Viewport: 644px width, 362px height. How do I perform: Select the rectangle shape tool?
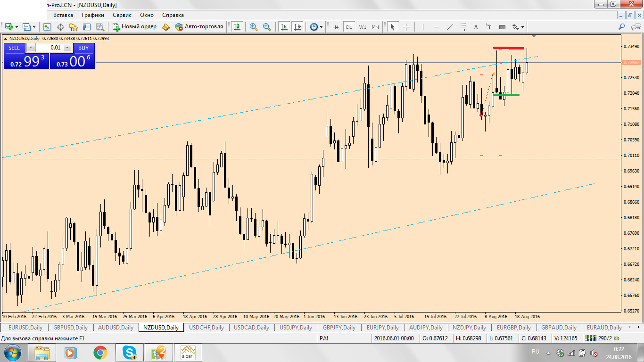[502, 27]
